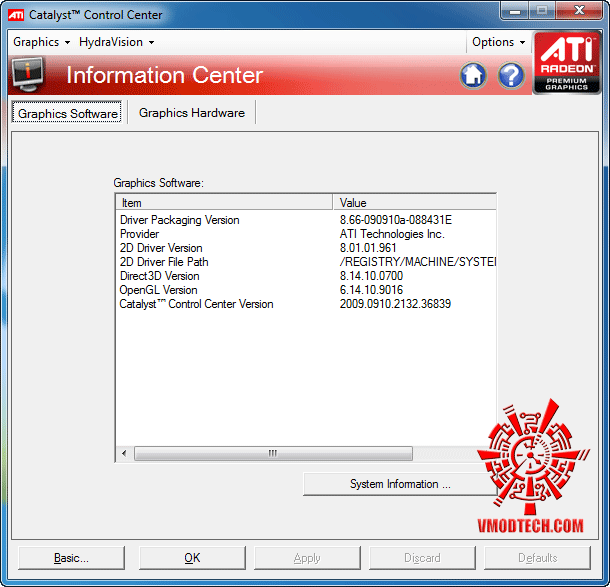Open the Options dropdown menu
The image size is (610, 587).
point(498,42)
